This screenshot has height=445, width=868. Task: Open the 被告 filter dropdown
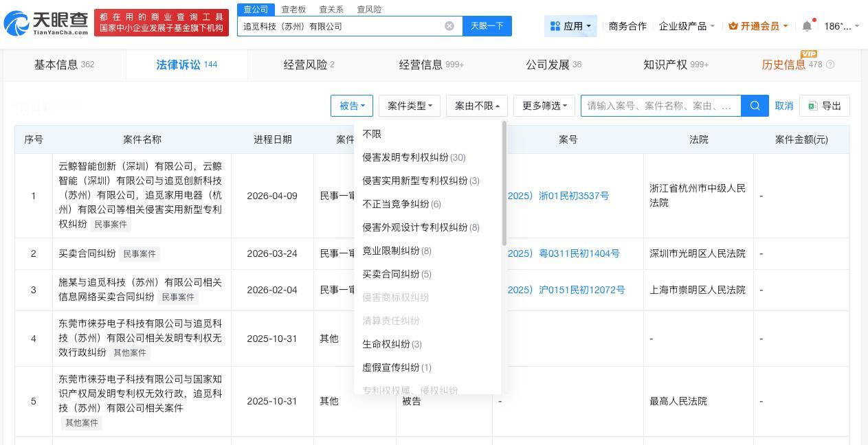pyautogui.click(x=352, y=106)
